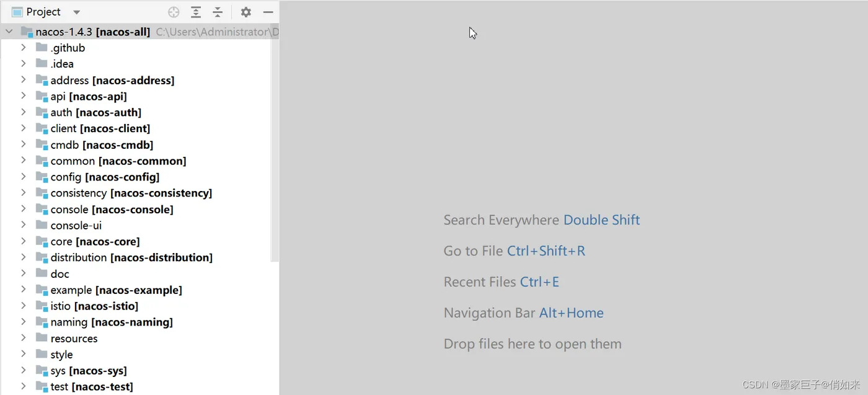868x395 pixels.
Task: Select the doc folder
Action: tap(60, 273)
